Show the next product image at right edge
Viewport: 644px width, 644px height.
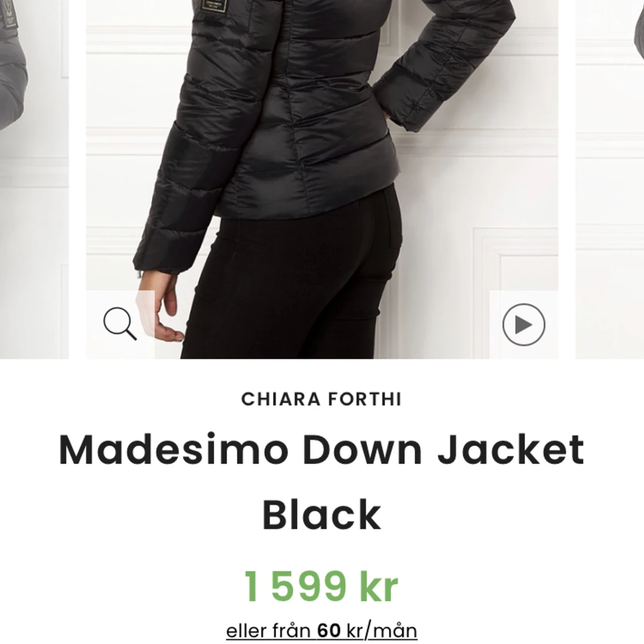pyautogui.click(x=610, y=179)
